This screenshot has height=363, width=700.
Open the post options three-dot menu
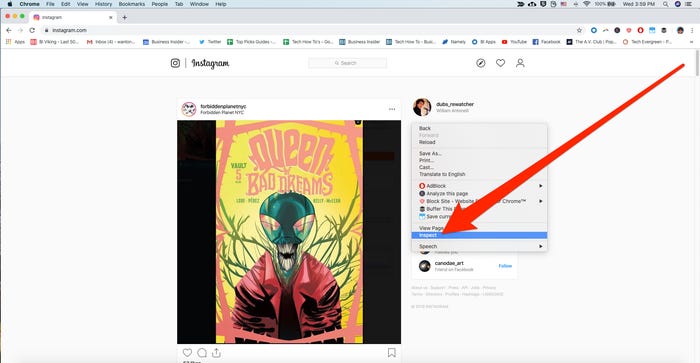[392, 109]
